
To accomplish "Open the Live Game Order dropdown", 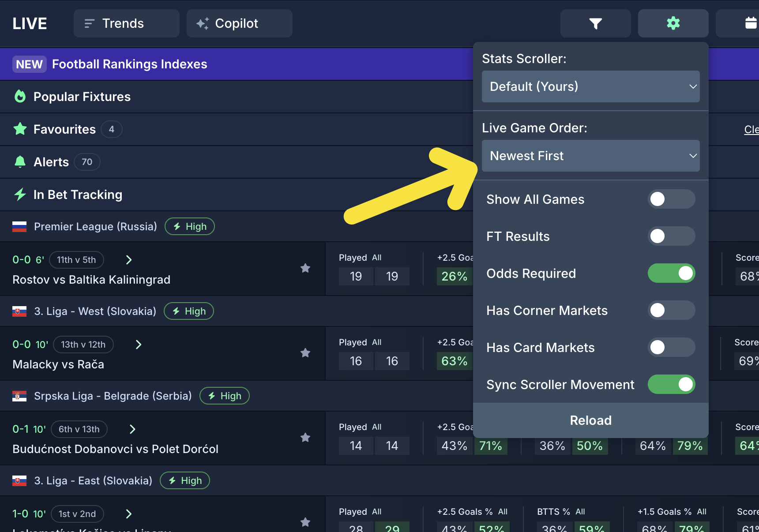I will (x=590, y=156).
